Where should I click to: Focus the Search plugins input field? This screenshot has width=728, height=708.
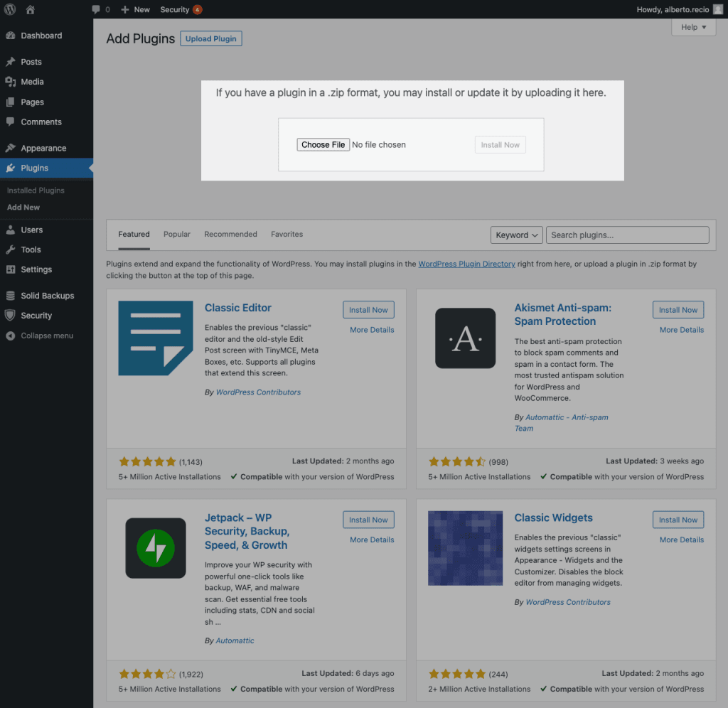(x=627, y=235)
